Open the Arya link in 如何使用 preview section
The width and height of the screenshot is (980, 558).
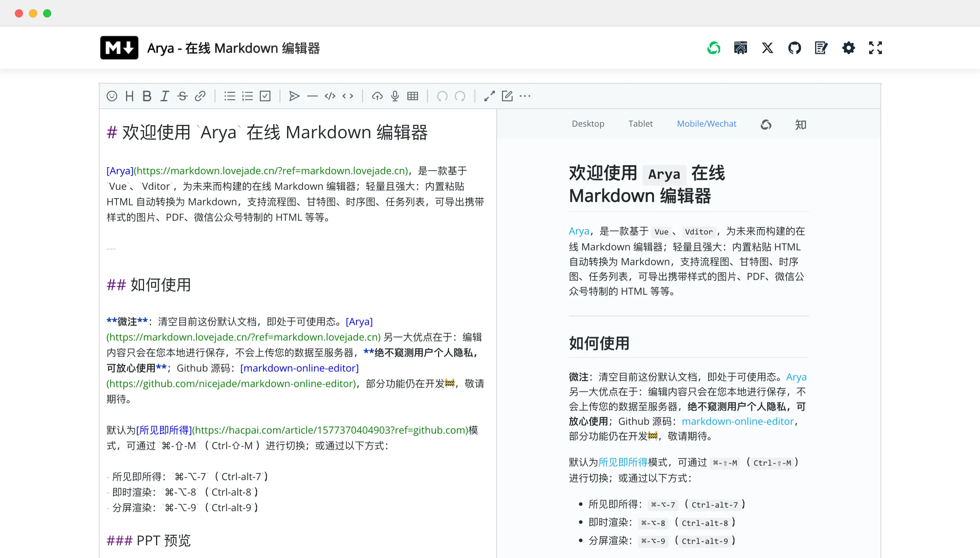[x=796, y=377]
